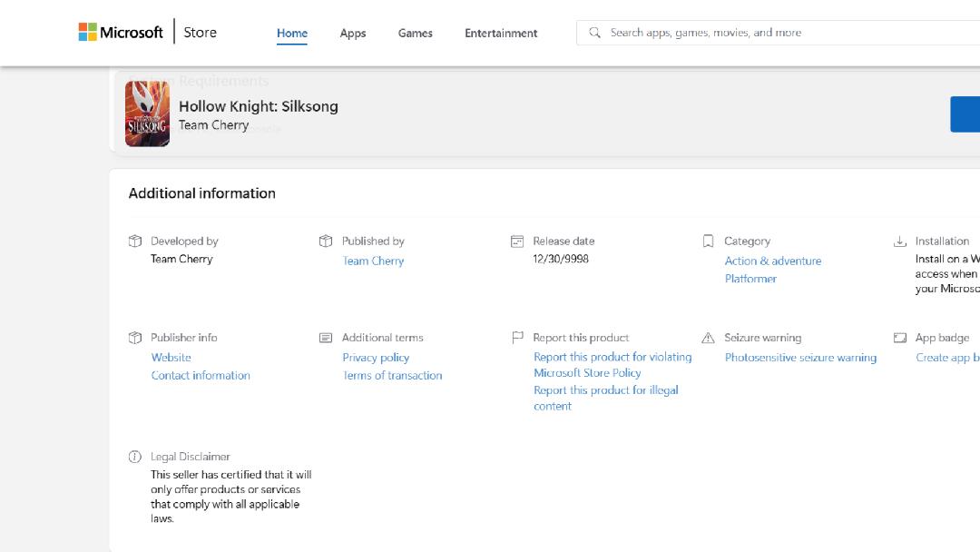This screenshot has width=980, height=552.
Task: Open the Store home link
Action: (200, 33)
